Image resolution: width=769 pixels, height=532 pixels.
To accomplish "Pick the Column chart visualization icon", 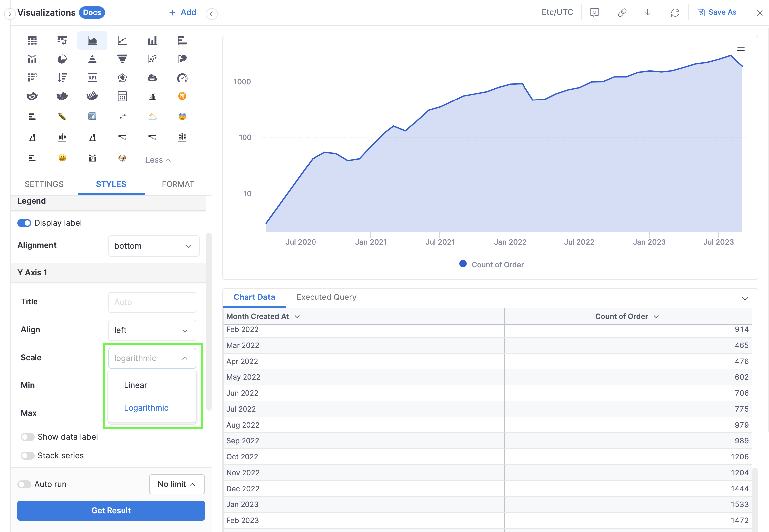I will click(x=152, y=41).
